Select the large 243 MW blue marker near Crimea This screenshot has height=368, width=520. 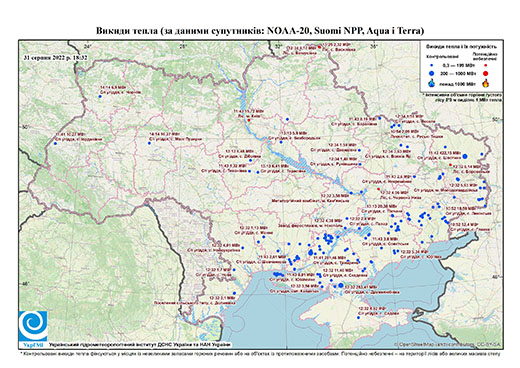pyautogui.click(x=340, y=285)
